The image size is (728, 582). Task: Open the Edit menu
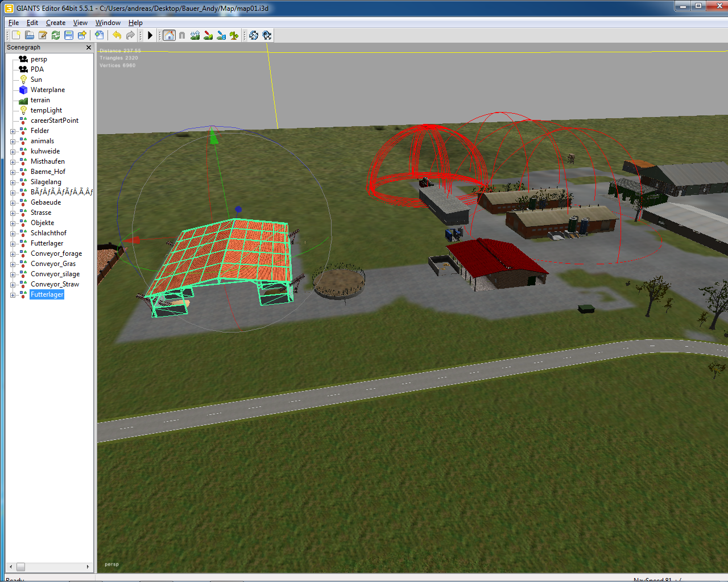pos(32,23)
